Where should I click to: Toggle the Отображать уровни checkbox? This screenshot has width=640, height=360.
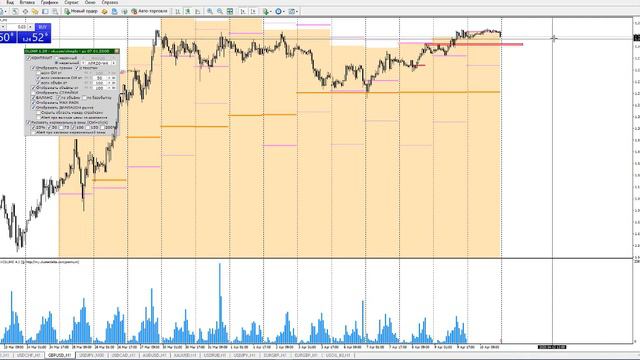point(33,68)
